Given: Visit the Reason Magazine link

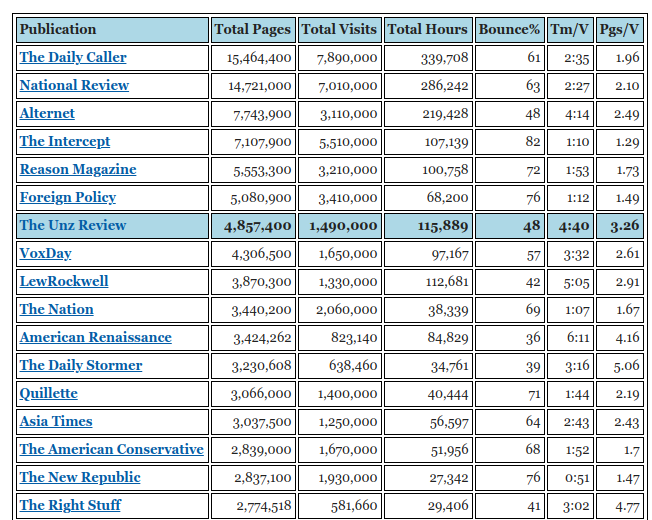Looking at the screenshot, I should pyautogui.click(x=78, y=170).
